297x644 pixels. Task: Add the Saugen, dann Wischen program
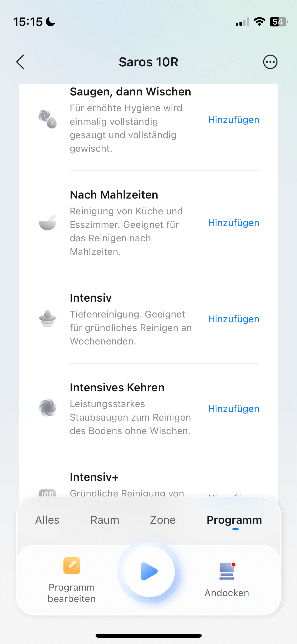pyautogui.click(x=233, y=120)
